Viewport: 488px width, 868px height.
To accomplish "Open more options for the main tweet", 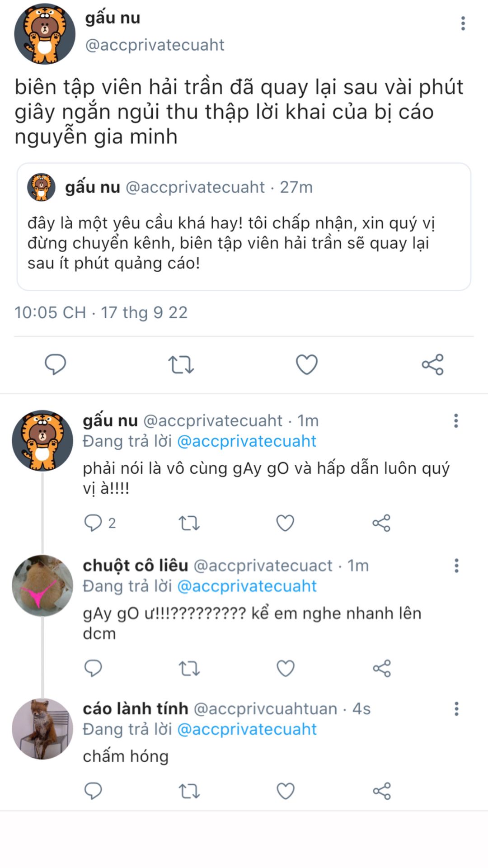I will (463, 24).
